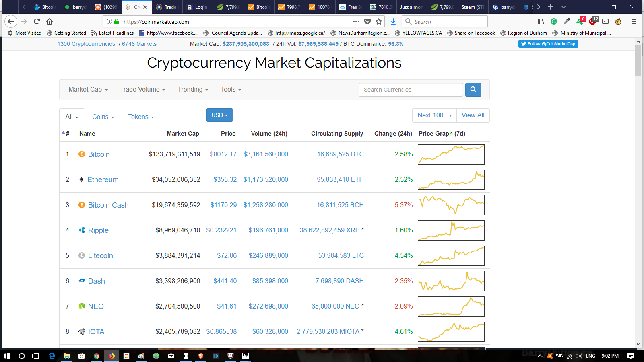Viewport: 644px width, 362px height.
Task: Open the Tokens filter dropdown
Action: click(141, 117)
